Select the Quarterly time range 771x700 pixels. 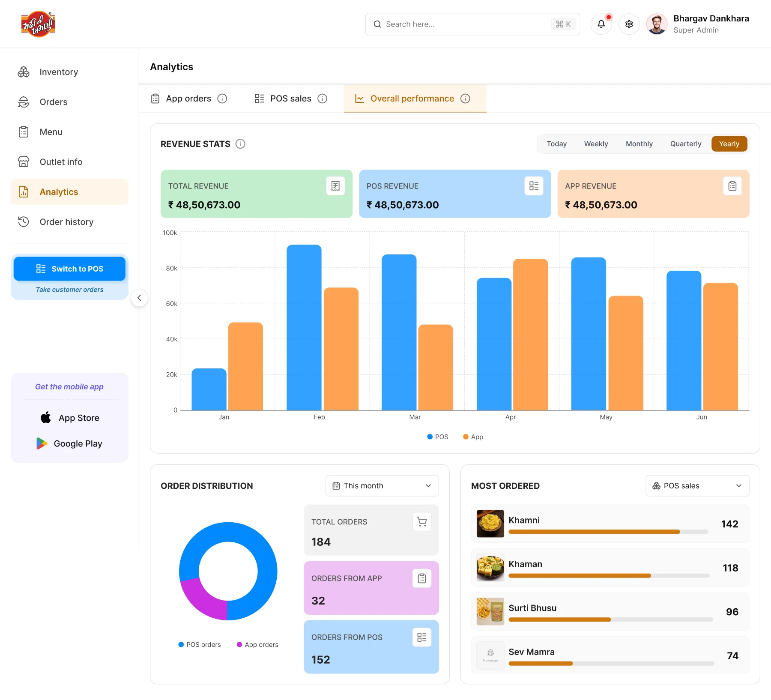(686, 144)
